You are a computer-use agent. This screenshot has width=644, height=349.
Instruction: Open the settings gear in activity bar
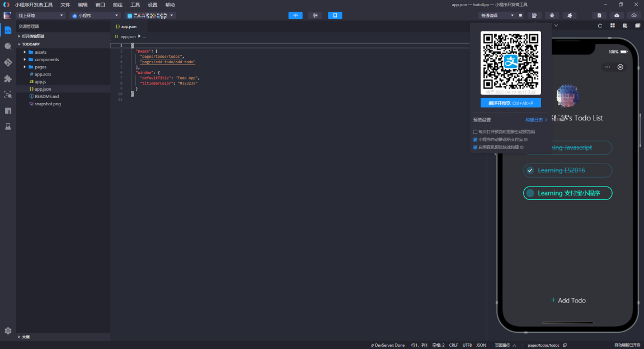[8, 331]
